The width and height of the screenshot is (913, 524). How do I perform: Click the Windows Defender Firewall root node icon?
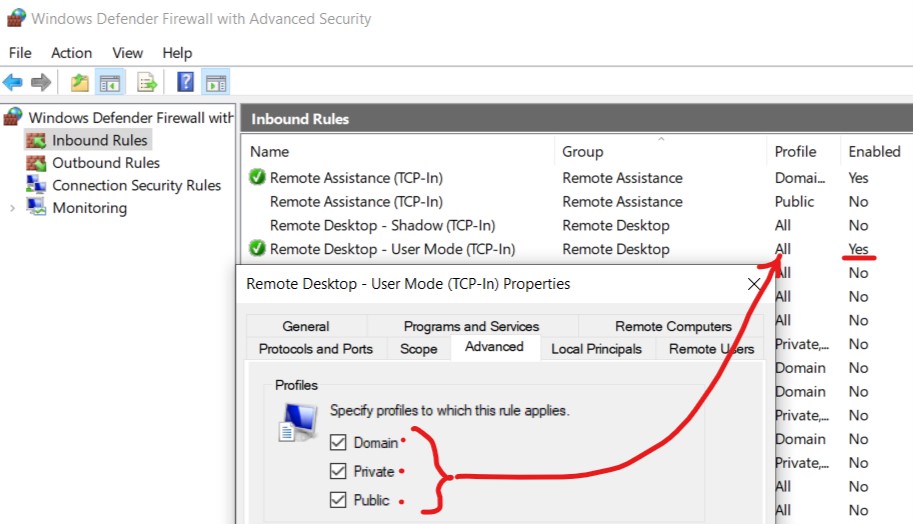13,117
